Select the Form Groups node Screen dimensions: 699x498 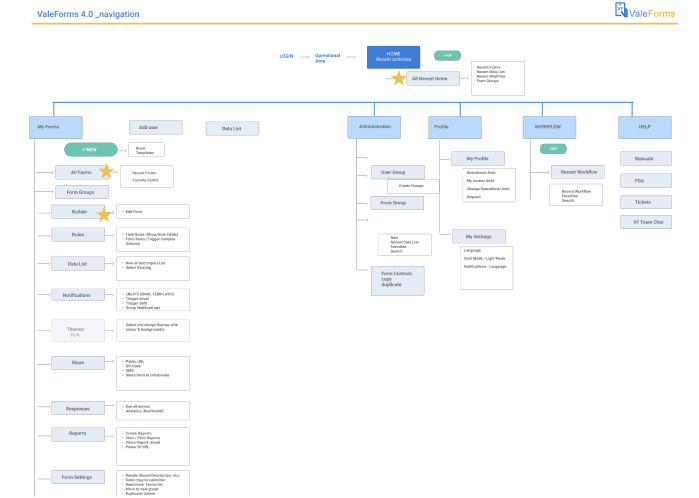[x=82, y=192]
